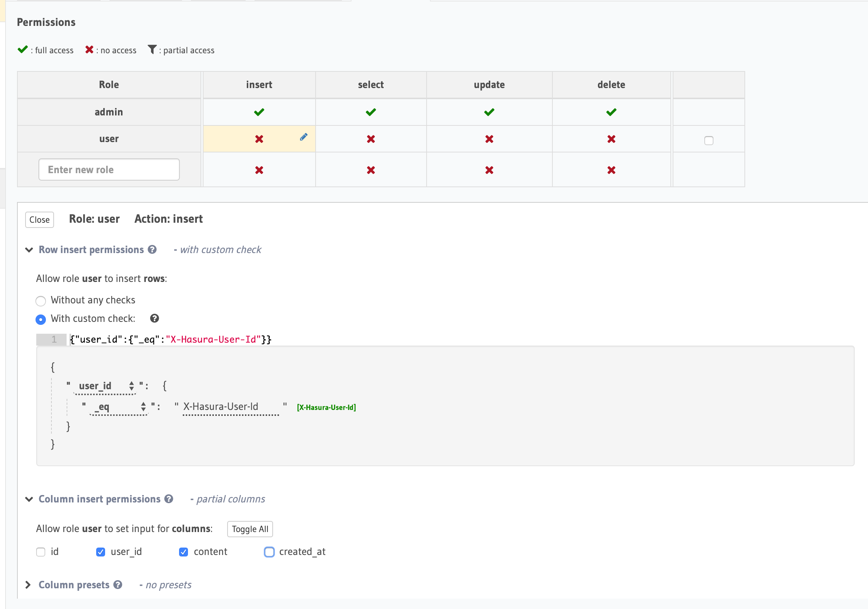Select the Without any checks radio option
This screenshot has height=609, width=868.
(x=41, y=301)
